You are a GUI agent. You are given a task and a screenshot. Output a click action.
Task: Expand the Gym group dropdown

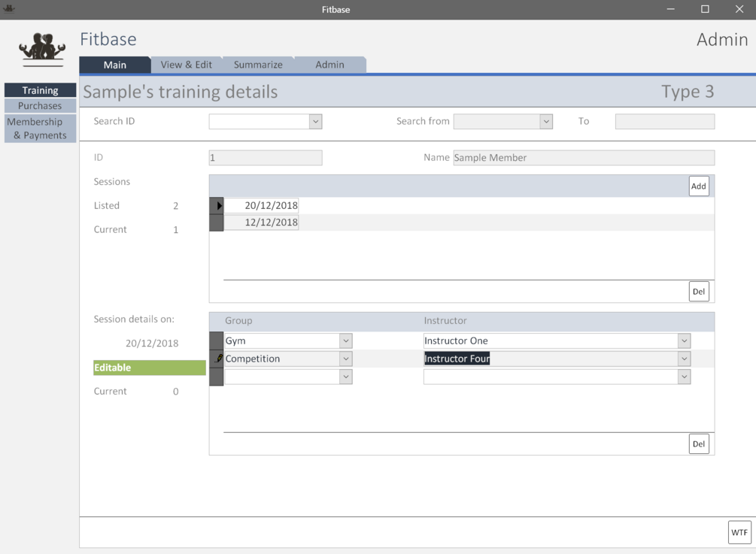pyautogui.click(x=346, y=340)
